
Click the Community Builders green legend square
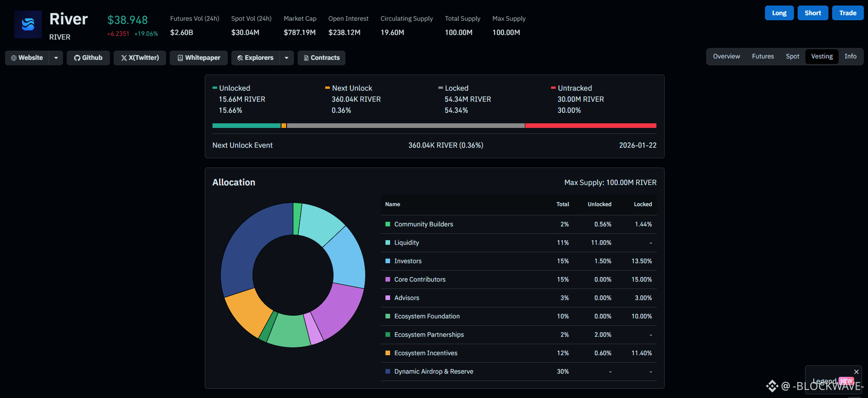click(x=388, y=224)
